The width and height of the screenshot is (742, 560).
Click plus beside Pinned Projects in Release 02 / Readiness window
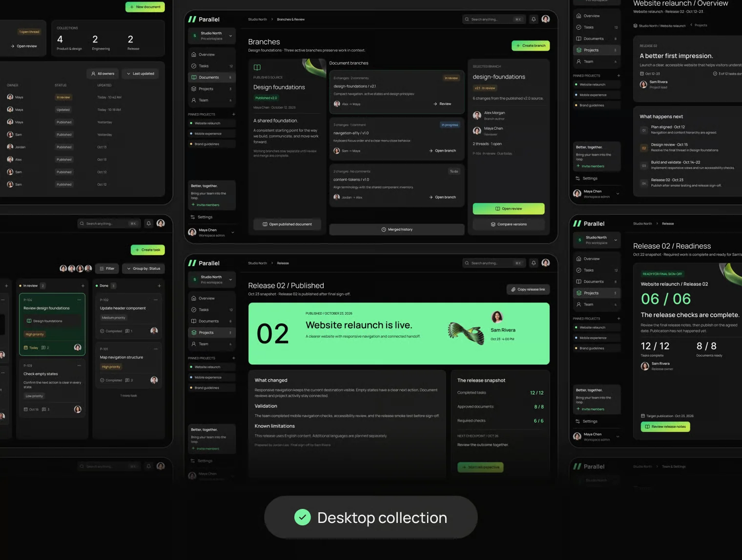618,319
